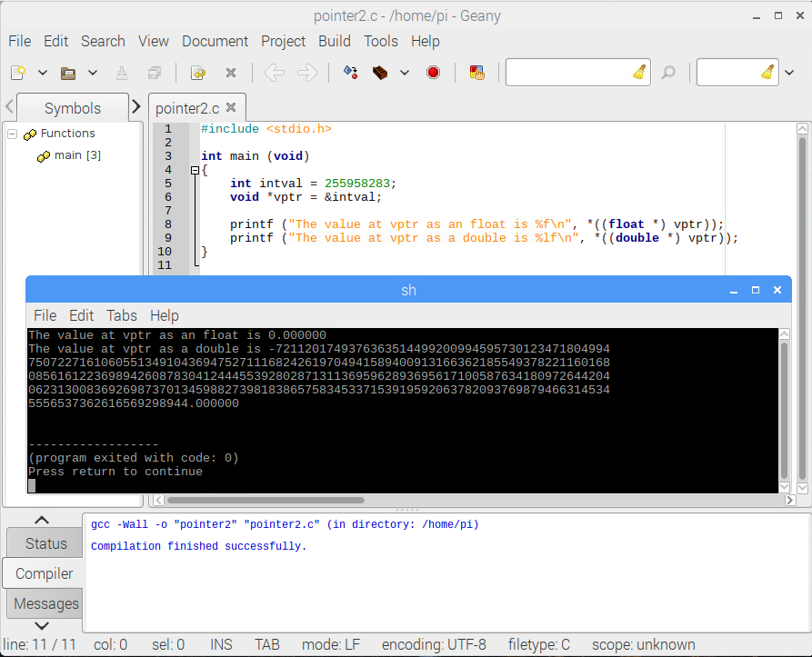The image size is (812, 657).
Task: Switch to the Messages tab
Action: [x=45, y=603]
